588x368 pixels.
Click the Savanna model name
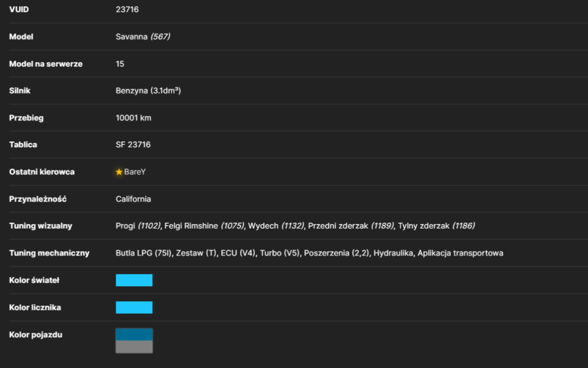click(x=131, y=36)
